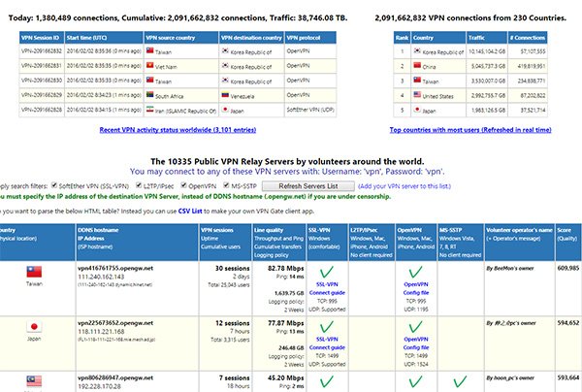582x392 pixels.
Task: Open the OpenVPN Config file link for the Taiwan server
Action: tap(416, 288)
